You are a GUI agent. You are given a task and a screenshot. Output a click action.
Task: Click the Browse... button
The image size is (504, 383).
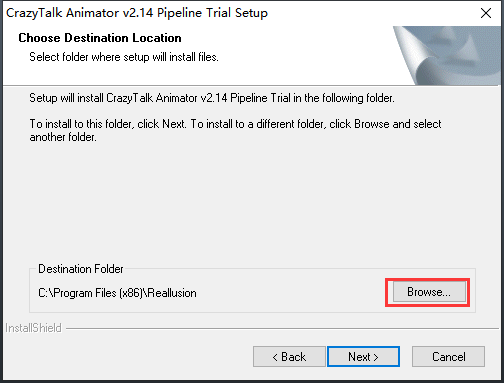[x=429, y=292]
